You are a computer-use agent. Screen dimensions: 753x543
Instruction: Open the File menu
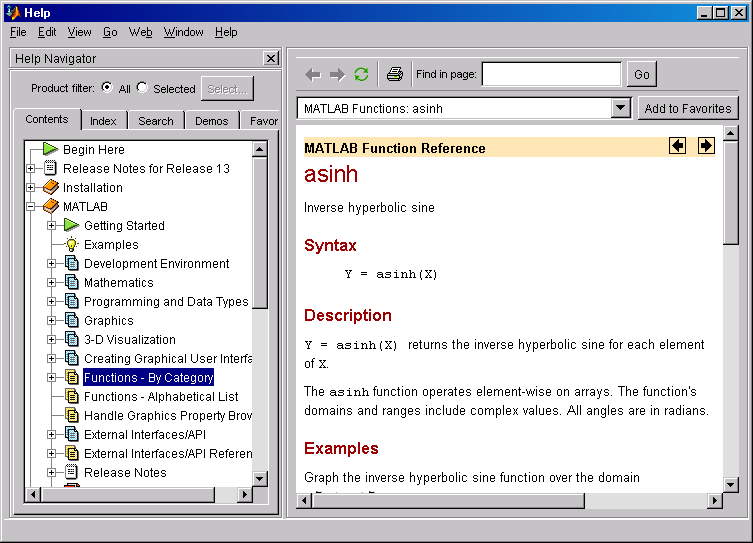pos(18,32)
